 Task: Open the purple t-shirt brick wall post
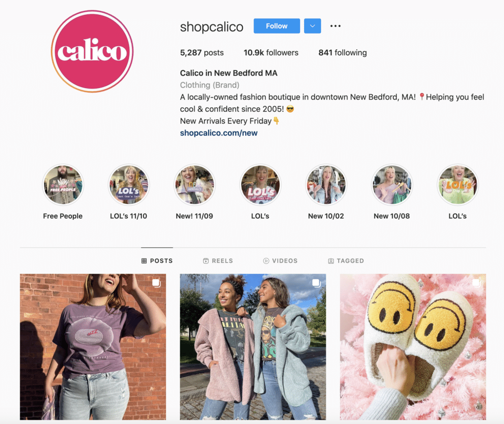click(x=93, y=347)
